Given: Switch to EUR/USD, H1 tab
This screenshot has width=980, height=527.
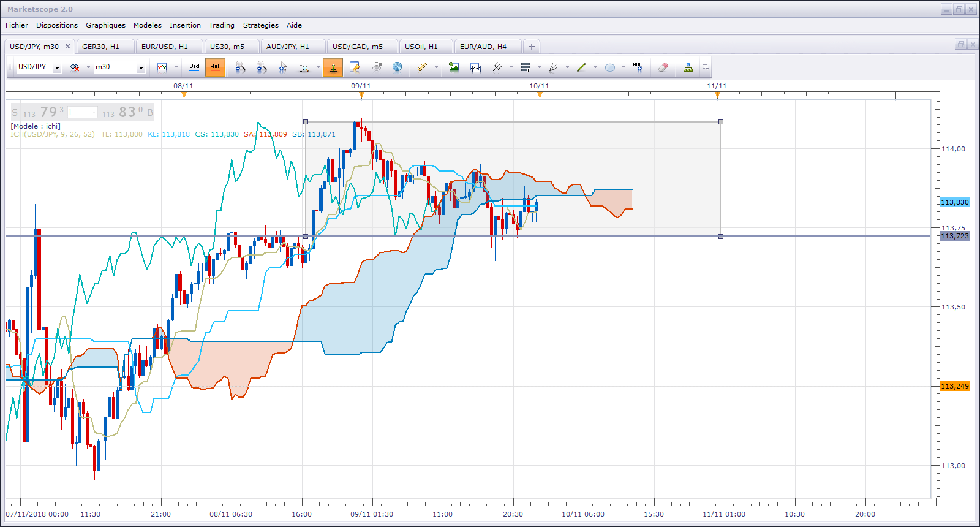Looking at the screenshot, I should pos(169,47).
